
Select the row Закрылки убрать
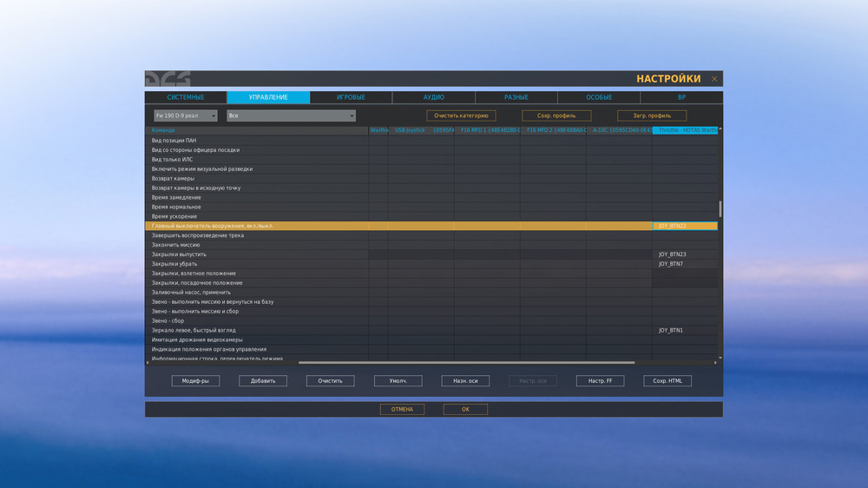point(431,264)
